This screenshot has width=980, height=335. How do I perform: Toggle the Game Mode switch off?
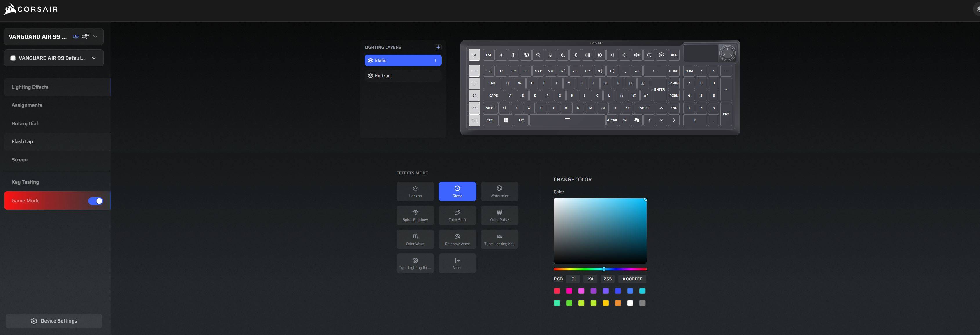coord(95,201)
